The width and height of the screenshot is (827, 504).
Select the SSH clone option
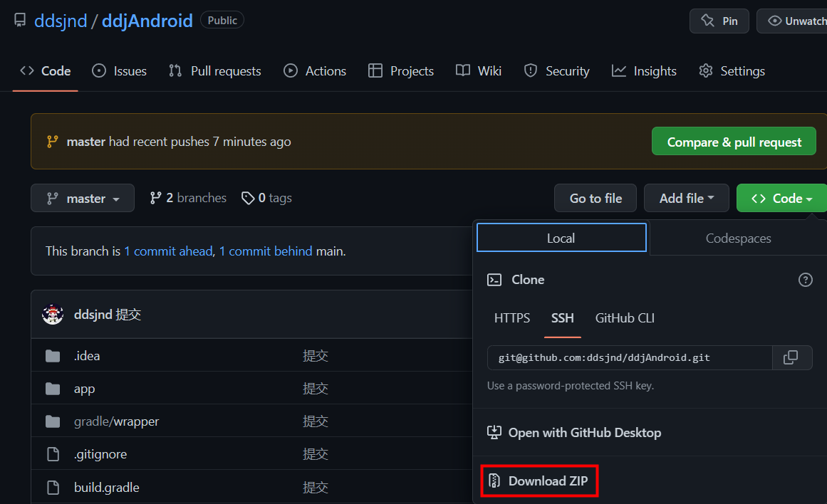[562, 318]
